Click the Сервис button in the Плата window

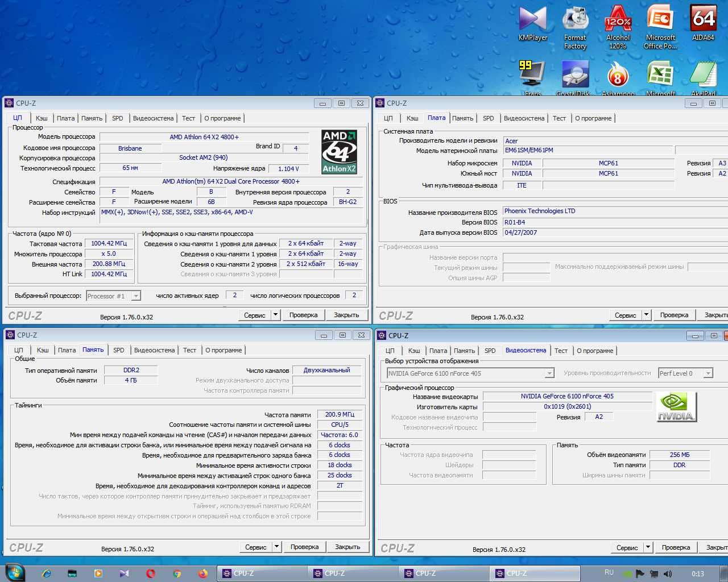(626, 315)
